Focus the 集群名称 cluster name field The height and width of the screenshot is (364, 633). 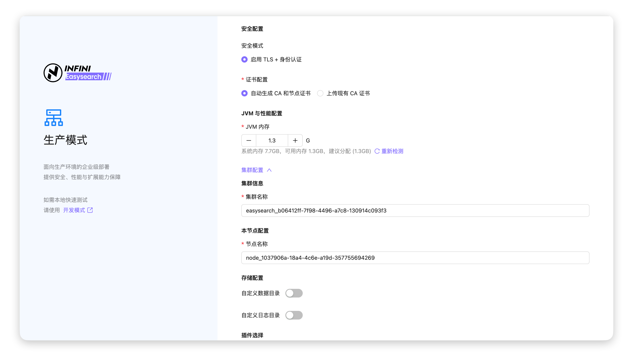[x=415, y=211]
